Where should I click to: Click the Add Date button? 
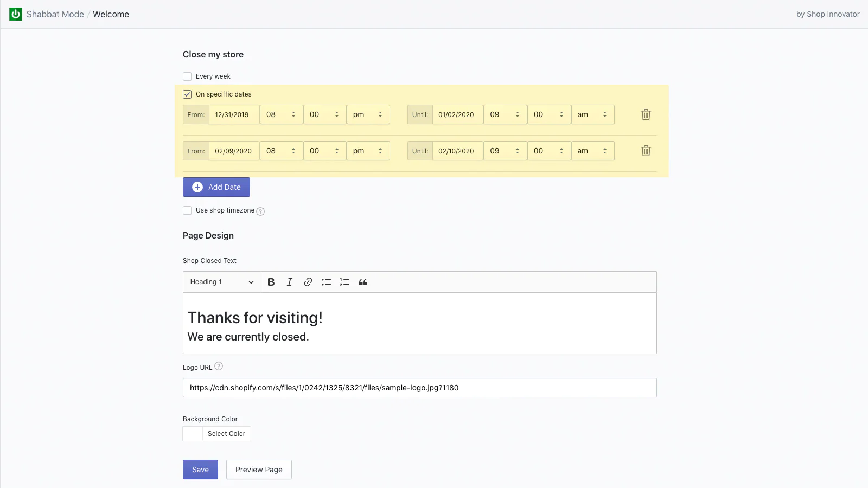(x=216, y=187)
